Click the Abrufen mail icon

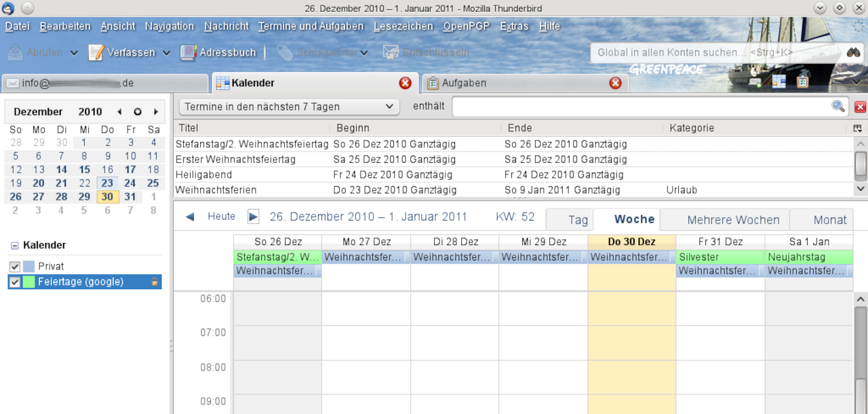(15, 52)
